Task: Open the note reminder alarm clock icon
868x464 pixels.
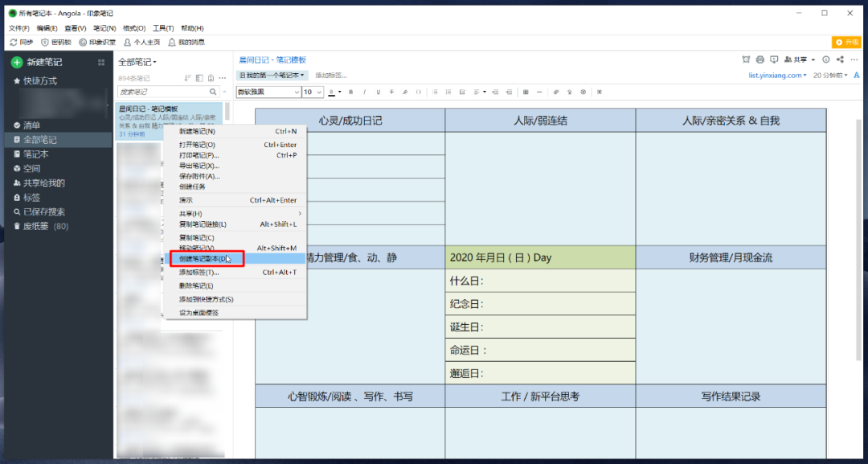Action: 746,60
